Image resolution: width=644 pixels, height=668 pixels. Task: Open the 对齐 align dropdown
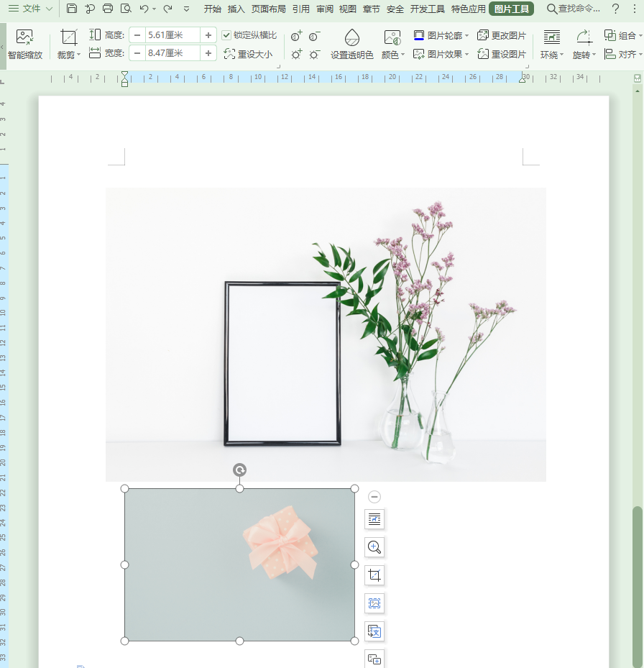tap(622, 54)
